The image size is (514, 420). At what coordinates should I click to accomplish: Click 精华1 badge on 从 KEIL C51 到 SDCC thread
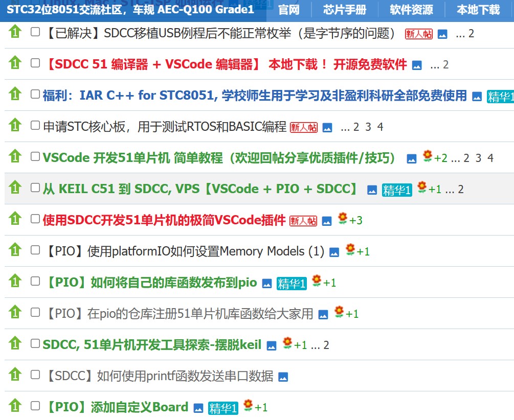coord(397,190)
